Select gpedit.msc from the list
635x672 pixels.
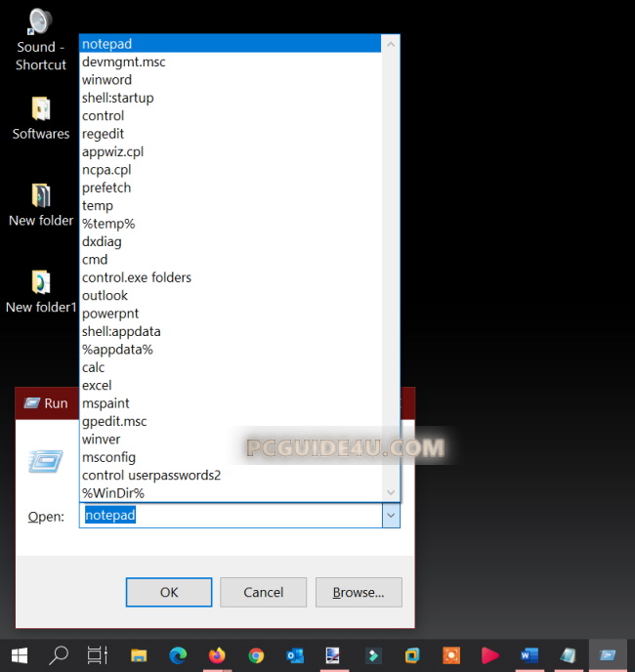[x=231, y=421]
